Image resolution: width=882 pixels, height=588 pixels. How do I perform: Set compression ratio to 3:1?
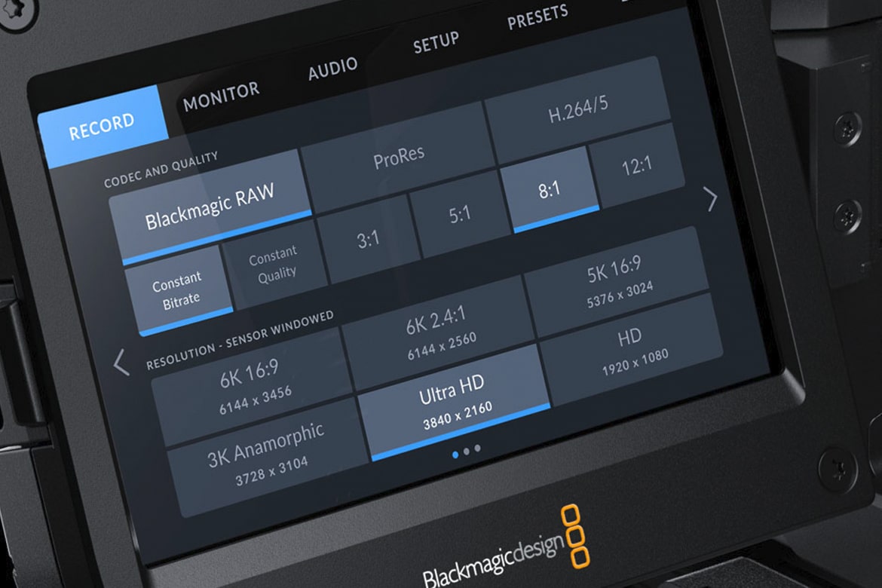368,240
